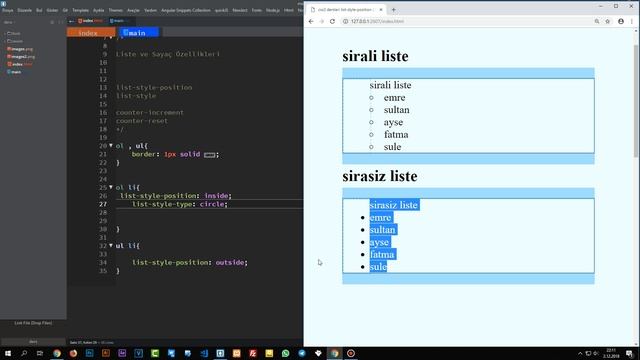Open Chrome zoom magnifier in address bar
The image size is (640, 360).
pyautogui.click(x=597, y=21)
